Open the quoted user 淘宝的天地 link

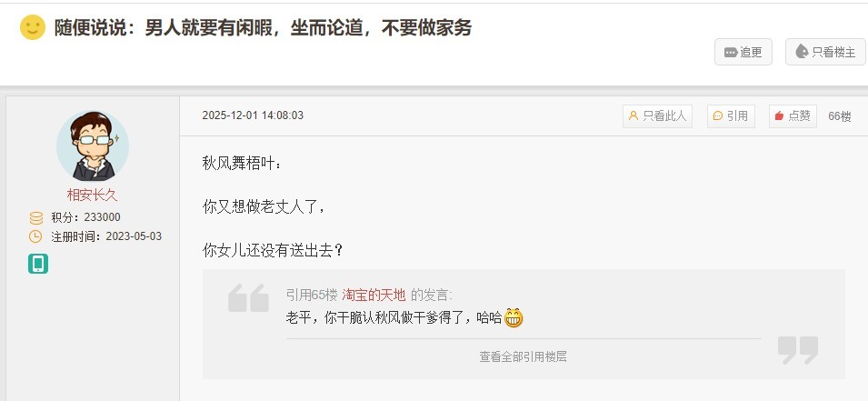click(x=374, y=296)
